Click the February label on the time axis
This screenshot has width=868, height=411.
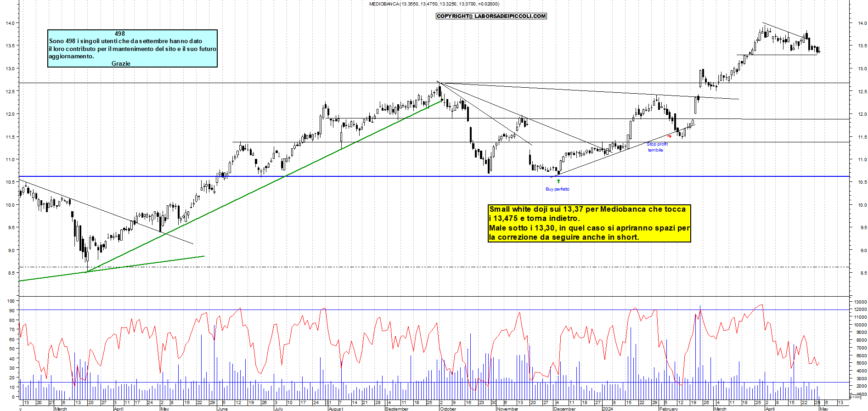pyautogui.click(x=668, y=409)
